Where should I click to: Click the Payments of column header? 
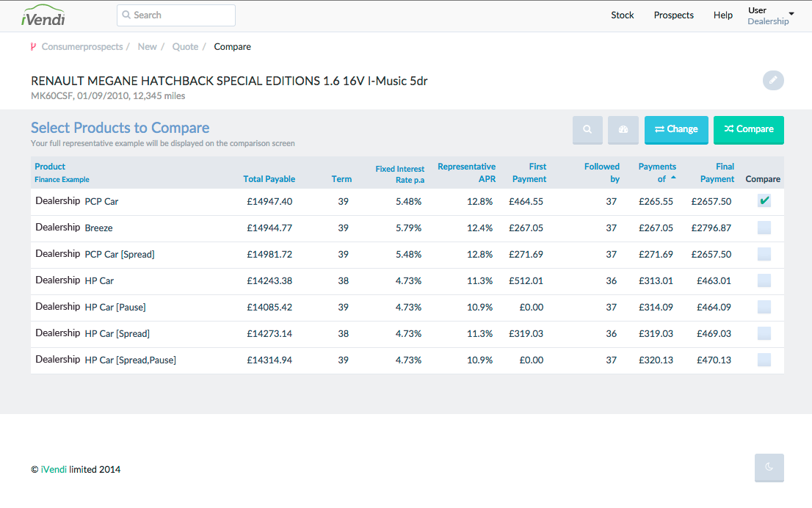(x=656, y=173)
